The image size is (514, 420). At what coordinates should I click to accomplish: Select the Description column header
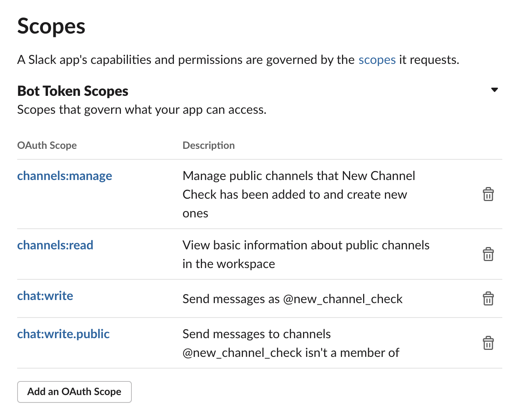tap(209, 145)
